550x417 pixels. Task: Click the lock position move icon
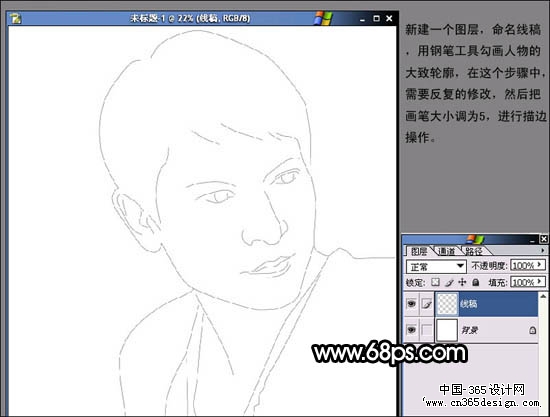point(463,282)
